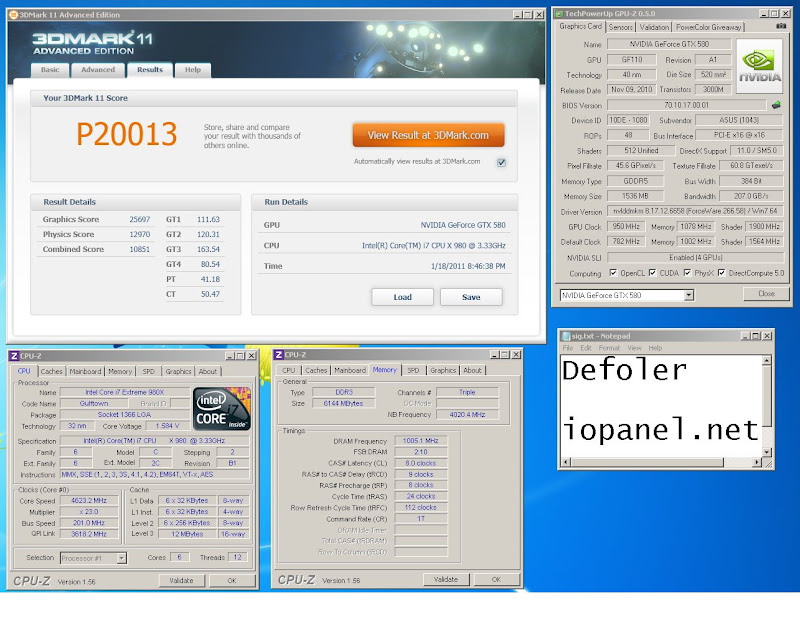Click the 'iopanel.net' text in Notepad
This screenshot has width=800, height=618.
pyautogui.click(x=660, y=429)
